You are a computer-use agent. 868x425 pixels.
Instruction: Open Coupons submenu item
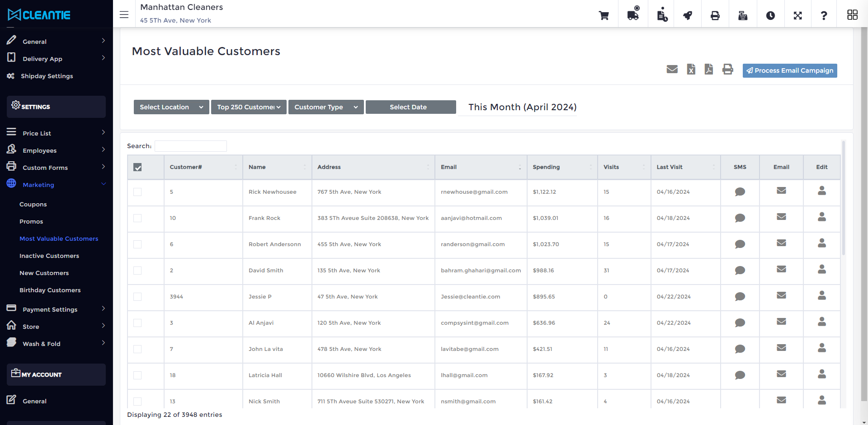coord(33,205)
